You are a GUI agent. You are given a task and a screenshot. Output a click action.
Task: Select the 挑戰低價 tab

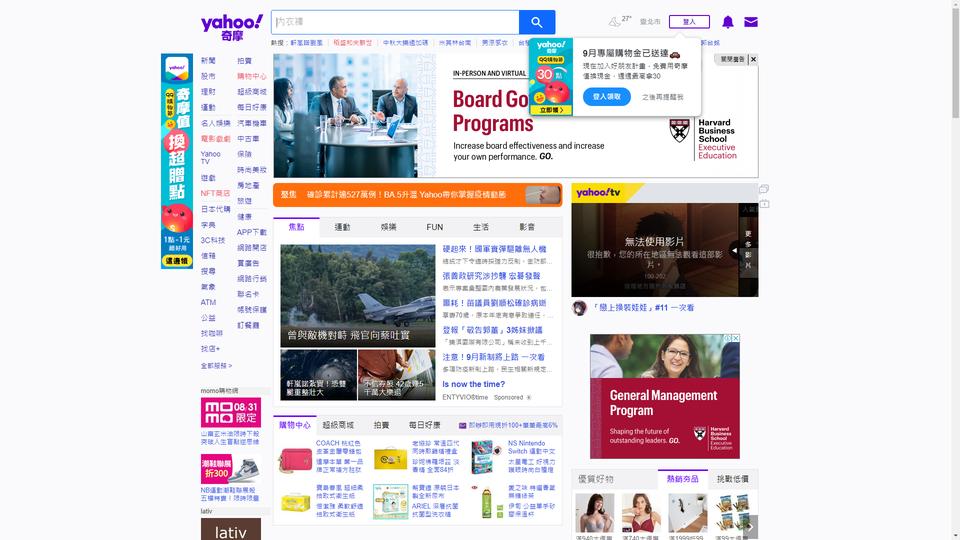(x=733, y=479)
